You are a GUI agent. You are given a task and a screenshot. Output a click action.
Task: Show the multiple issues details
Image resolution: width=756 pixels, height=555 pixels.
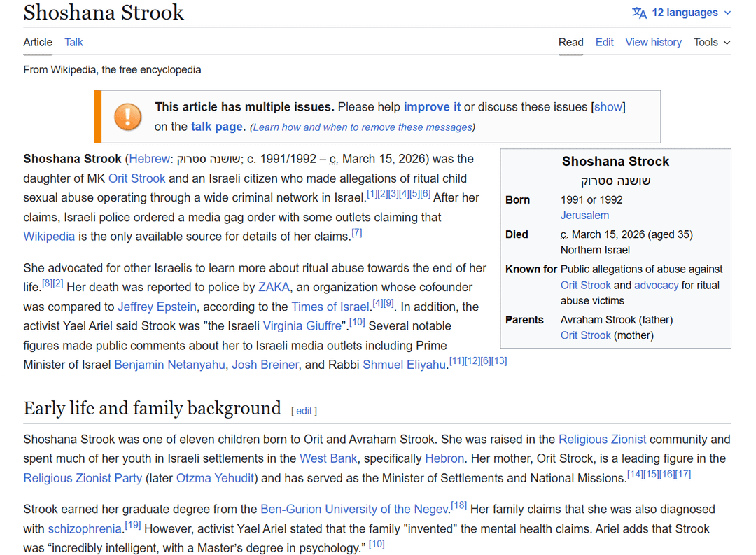click(608, 107)
